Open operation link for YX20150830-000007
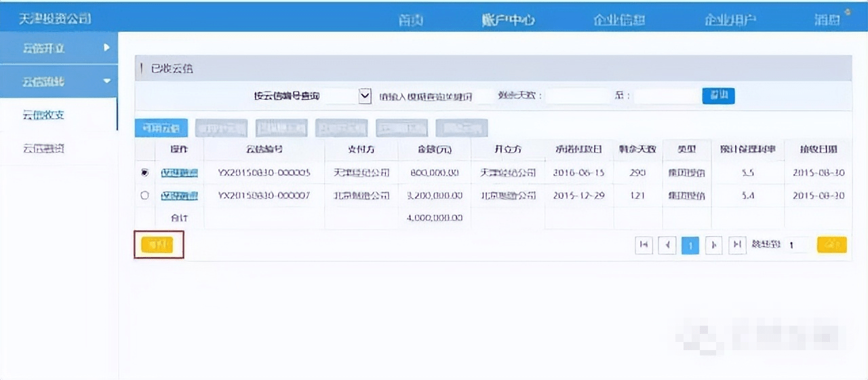Image resolution: width=868 pixels, height=380 pixels. tap(179, 195)
